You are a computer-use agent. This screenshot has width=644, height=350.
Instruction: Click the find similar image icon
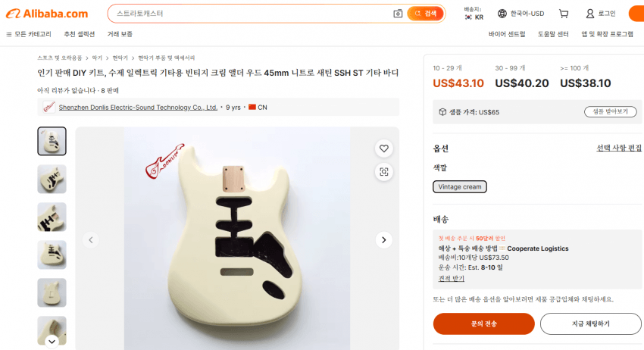384,172
